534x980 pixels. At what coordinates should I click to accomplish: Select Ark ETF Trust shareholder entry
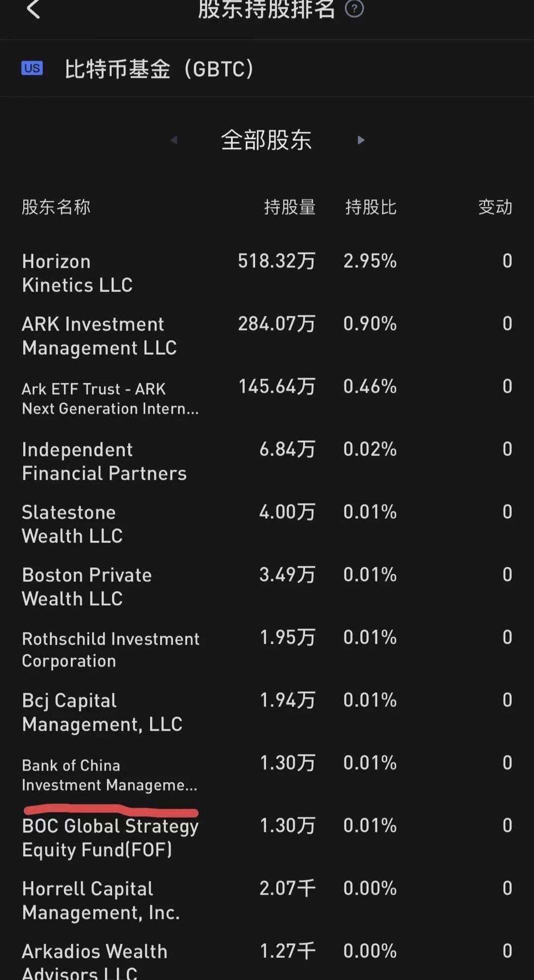coord(110,399)
